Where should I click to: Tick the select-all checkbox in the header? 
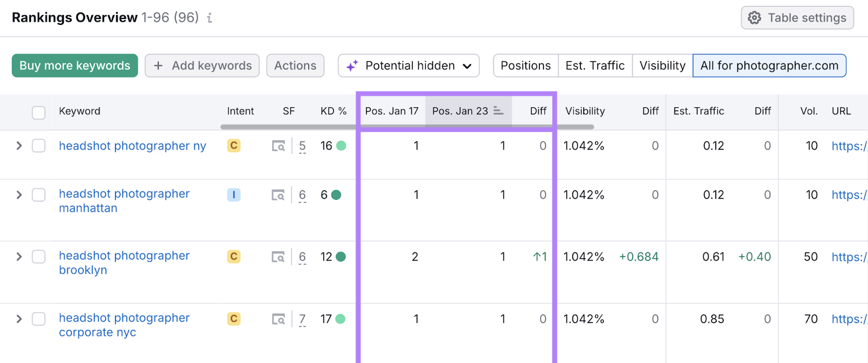point(39,113)
